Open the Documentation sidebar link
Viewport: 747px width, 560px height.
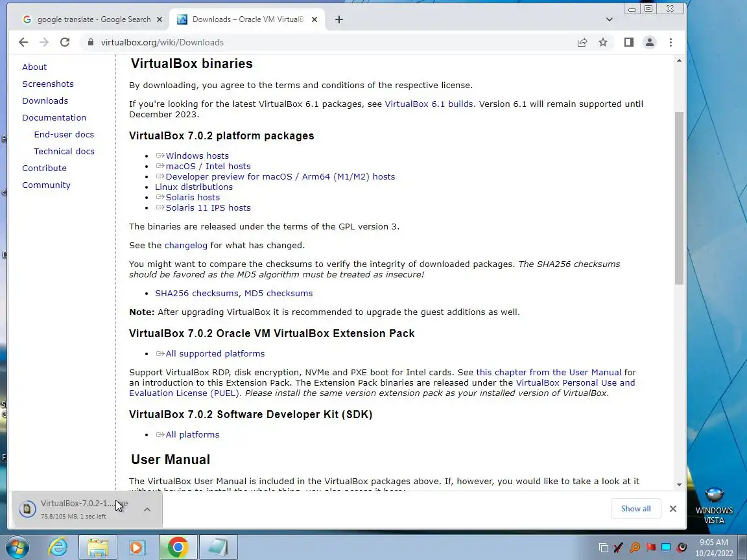(54, 117)
